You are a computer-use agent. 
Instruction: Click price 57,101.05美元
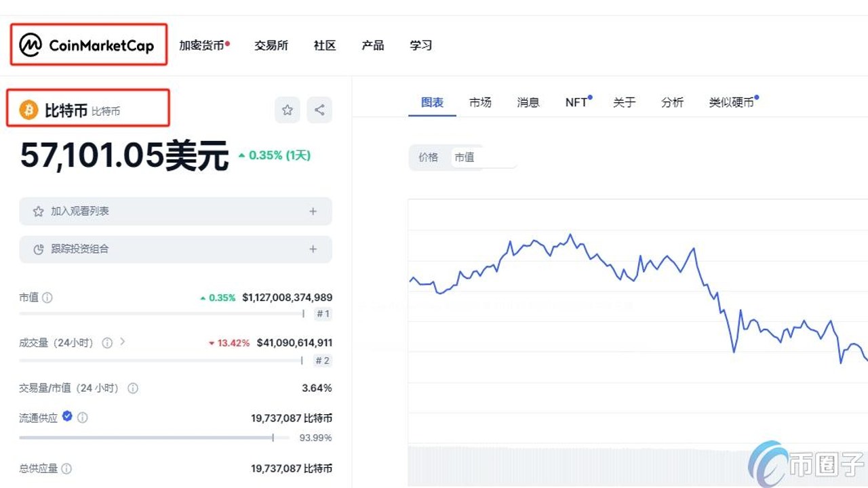125,156
